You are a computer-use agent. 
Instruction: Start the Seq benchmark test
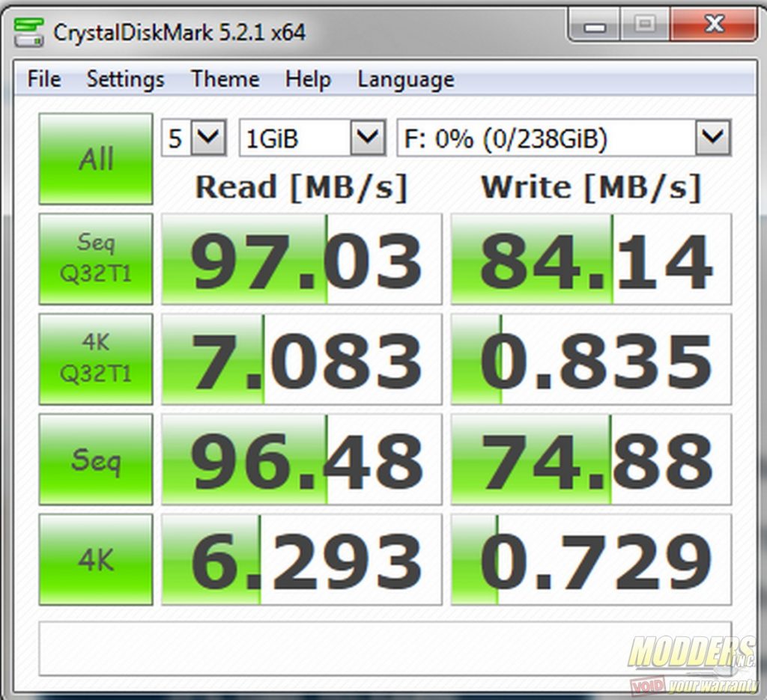96,459
